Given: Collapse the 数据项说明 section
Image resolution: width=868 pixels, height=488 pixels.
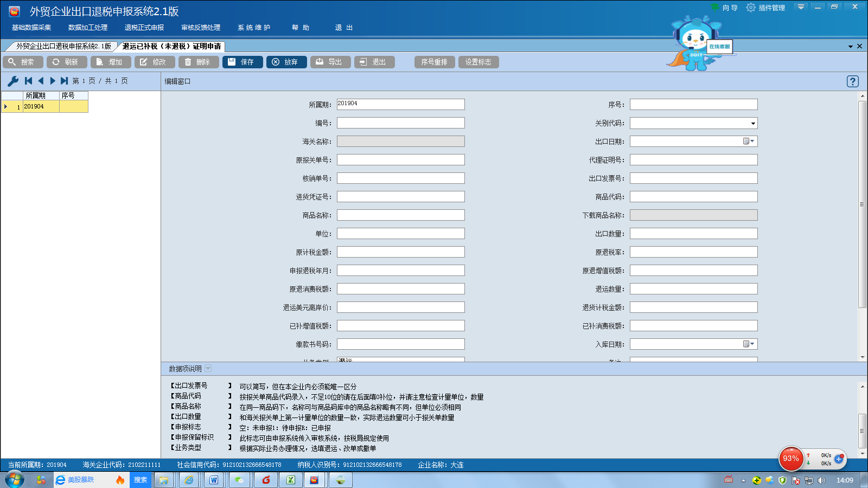Looking at the screenshot, I should pos(208,369).
